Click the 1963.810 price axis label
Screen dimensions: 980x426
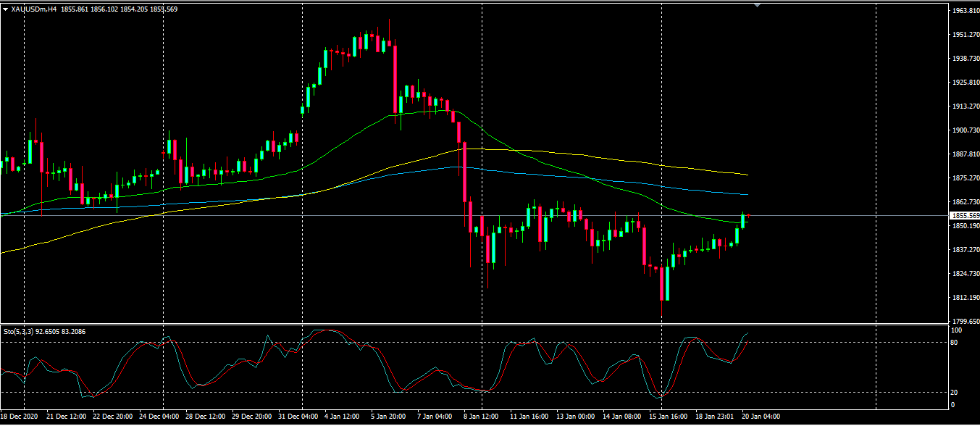pos(964,11)
